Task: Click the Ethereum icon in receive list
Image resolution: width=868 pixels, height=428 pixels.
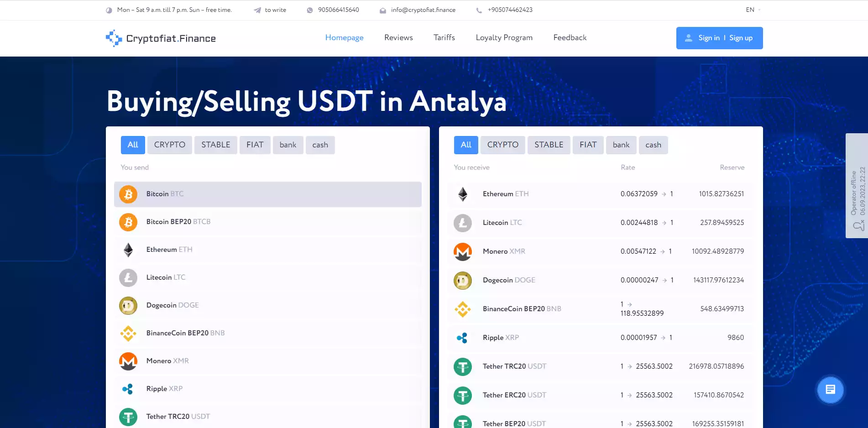Action: point(463,194)
